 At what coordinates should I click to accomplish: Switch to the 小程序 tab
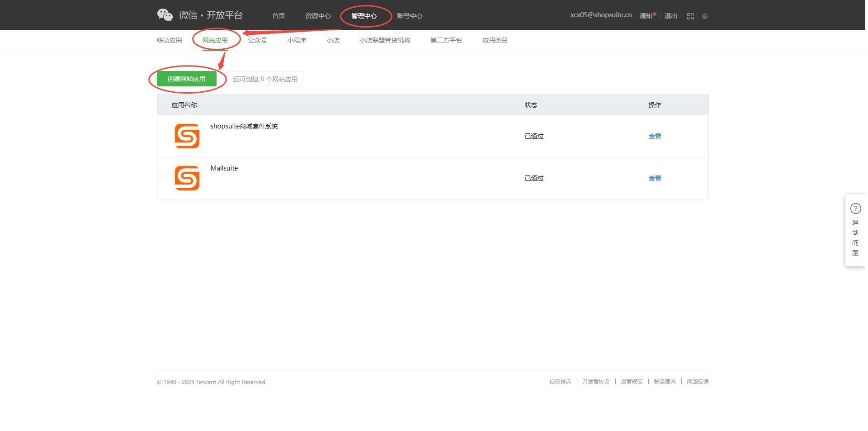(297, 40)
